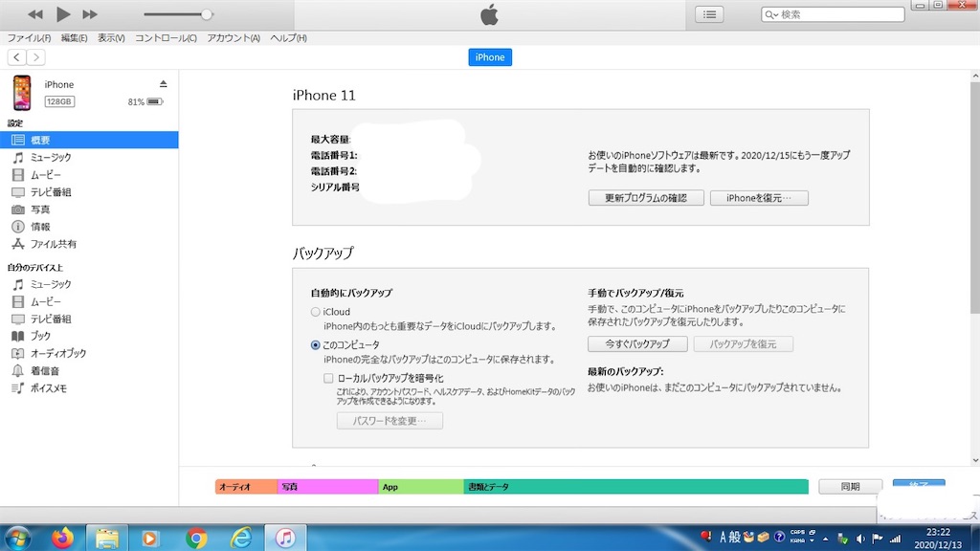The image size is (980, 551).
Task: Launch Internet Explorer from the taskbar
Action: coord(241,538)
